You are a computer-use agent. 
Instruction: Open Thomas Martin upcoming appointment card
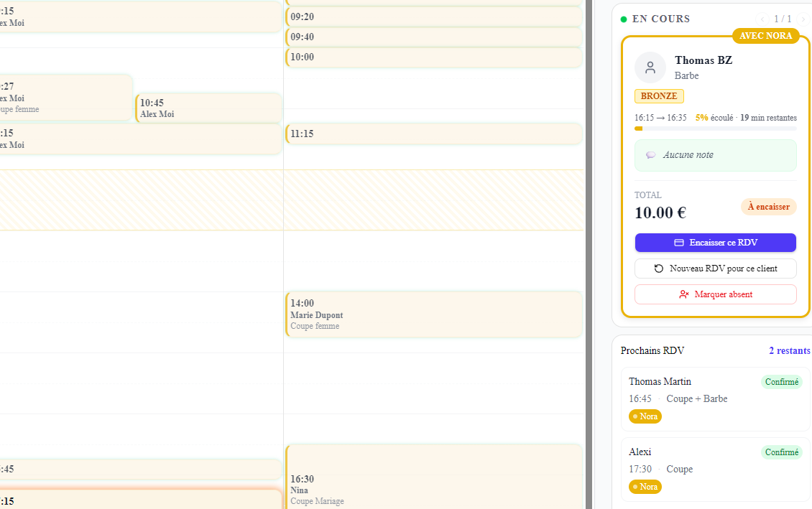click(715, 399)
